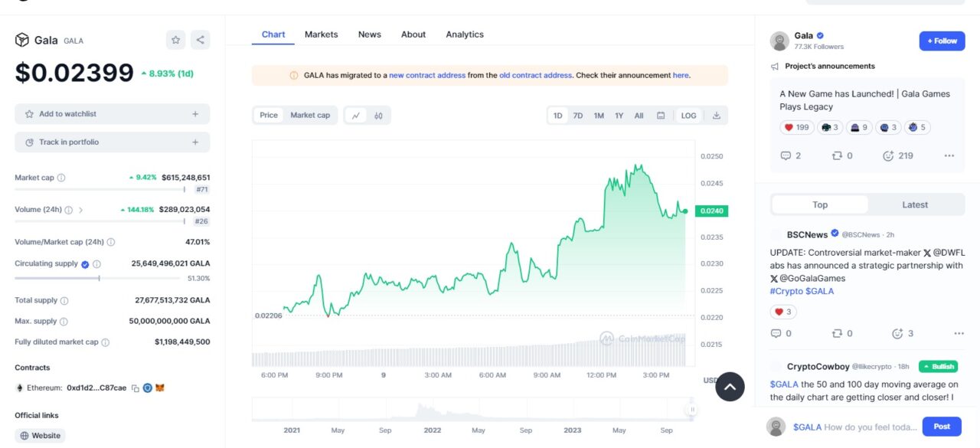Open migration announcement 'here' link

681,75
